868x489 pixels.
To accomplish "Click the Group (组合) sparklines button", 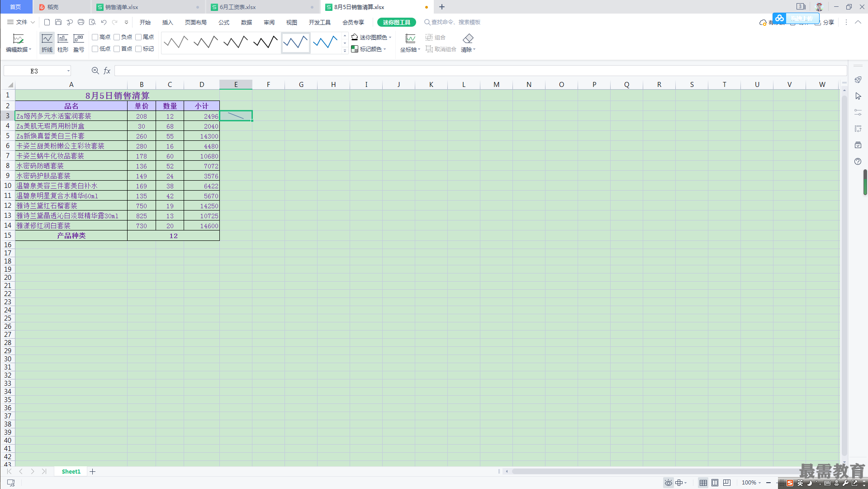I will (436, 37).
